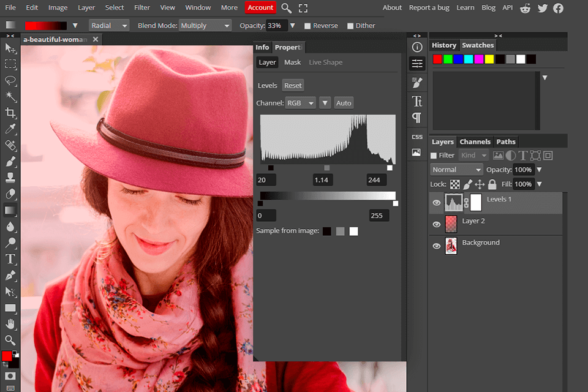
Task: Select the Hand tool
Action: [x=10, y=324]
